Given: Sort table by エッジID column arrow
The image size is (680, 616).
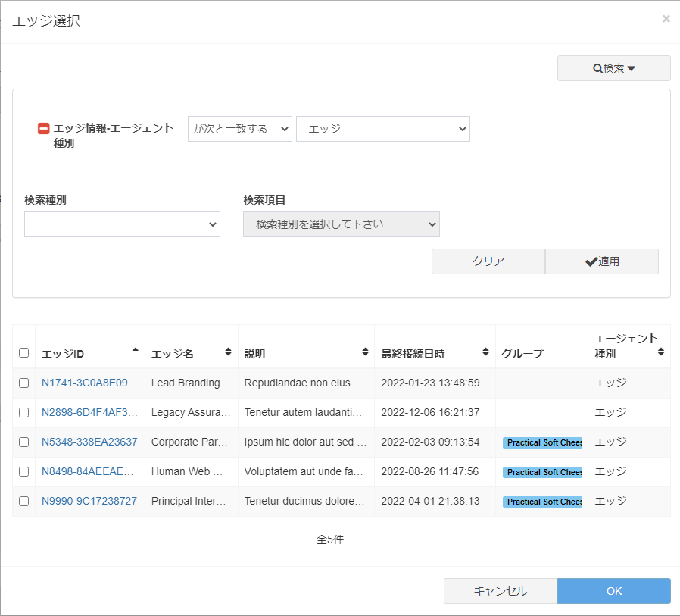Looking at the screenshot, I should coord(135,350).
